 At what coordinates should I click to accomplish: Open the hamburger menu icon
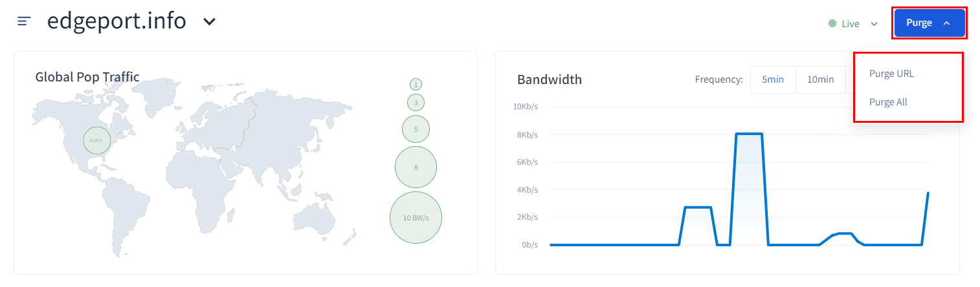[24, 21]
